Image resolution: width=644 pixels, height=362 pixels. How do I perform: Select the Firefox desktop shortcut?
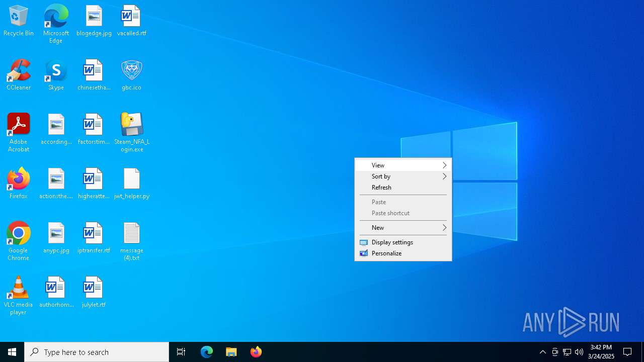pyautogui.click(x=19, y=184)
